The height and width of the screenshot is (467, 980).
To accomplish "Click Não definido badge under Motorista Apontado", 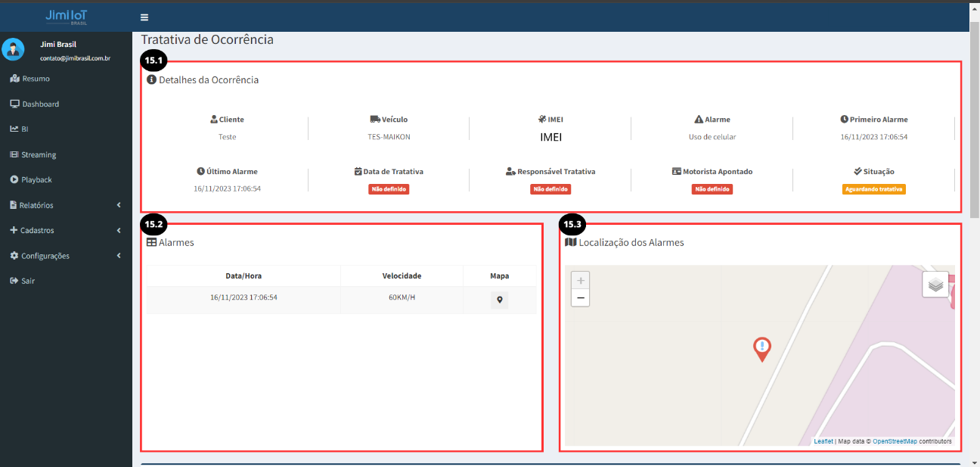I will pos(712,189).
